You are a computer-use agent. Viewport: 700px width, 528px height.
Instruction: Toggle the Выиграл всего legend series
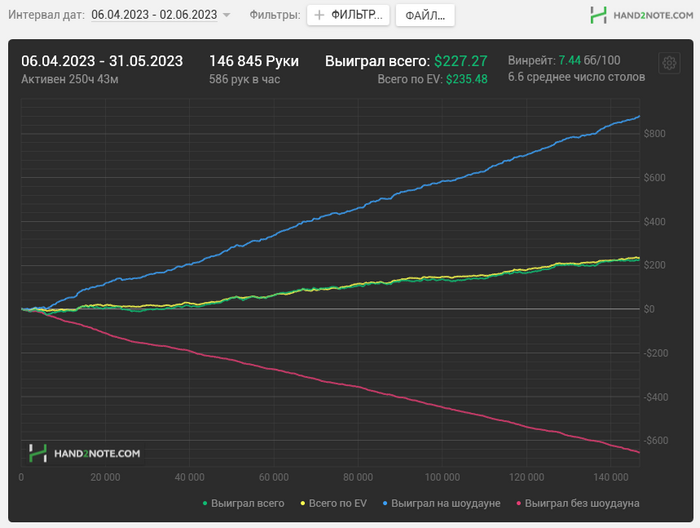coord(243,503)
